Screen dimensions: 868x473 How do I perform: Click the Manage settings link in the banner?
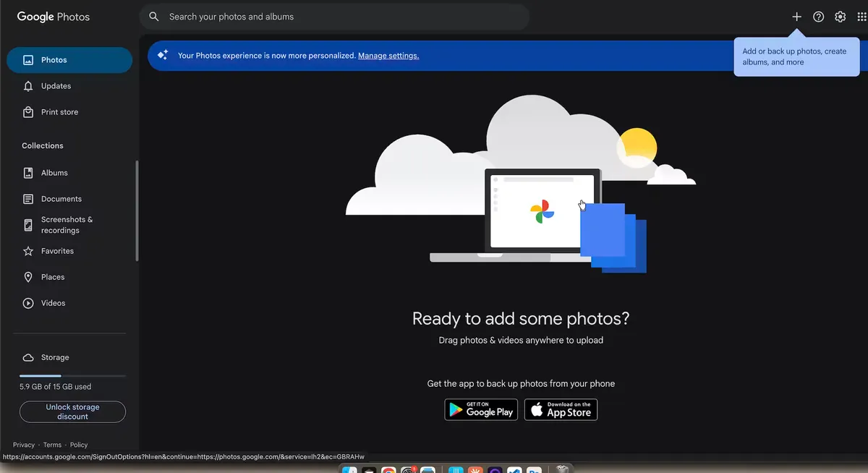[388, 56]
